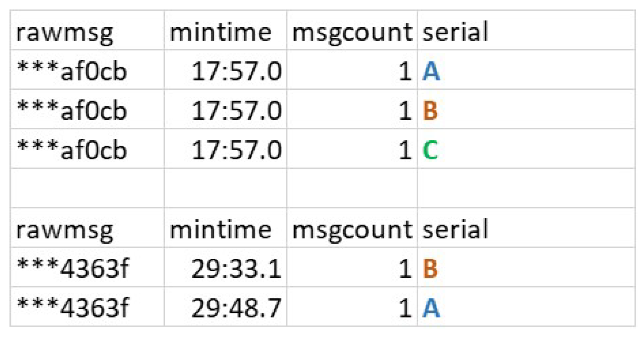Click the mintime header in the bottom table
The width and height of the screenshot is (644, 338).
[221, 230]
